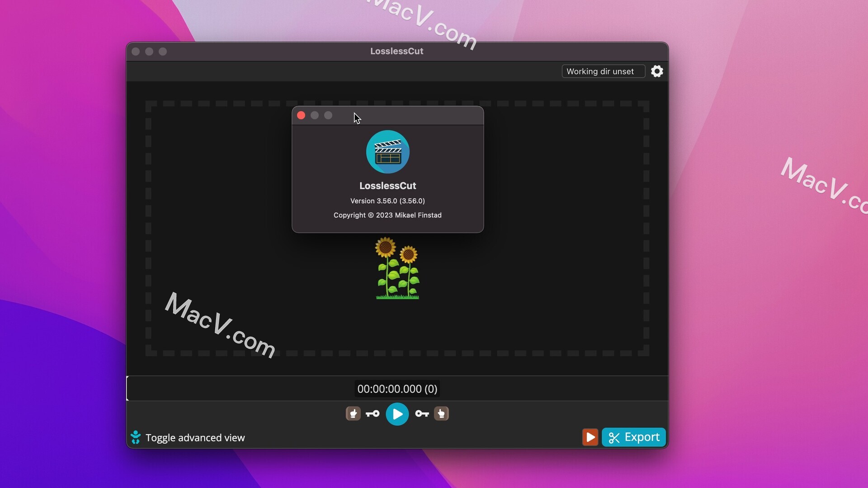Toggle advanced view baby icon
The height and width of the screenshot is (488, 868).
click(x=135, y=437)
